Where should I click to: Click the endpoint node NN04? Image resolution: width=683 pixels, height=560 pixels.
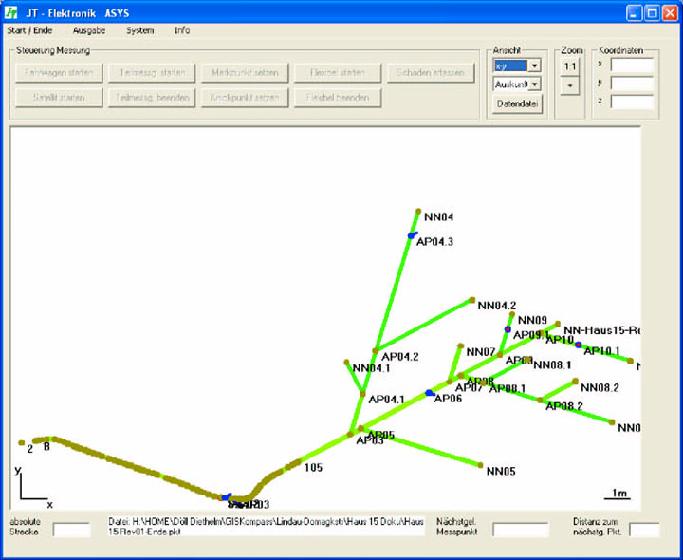[x=418, y=211]
